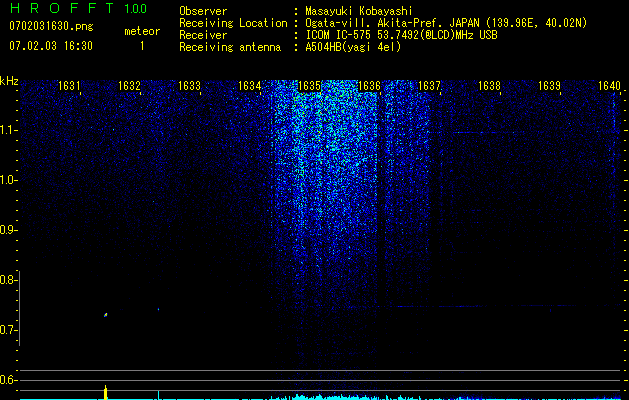Image resolution: width=629 pixels, height=400 pixels.
Task: Click the kHz axis unit label
Action: click(9, 81)
